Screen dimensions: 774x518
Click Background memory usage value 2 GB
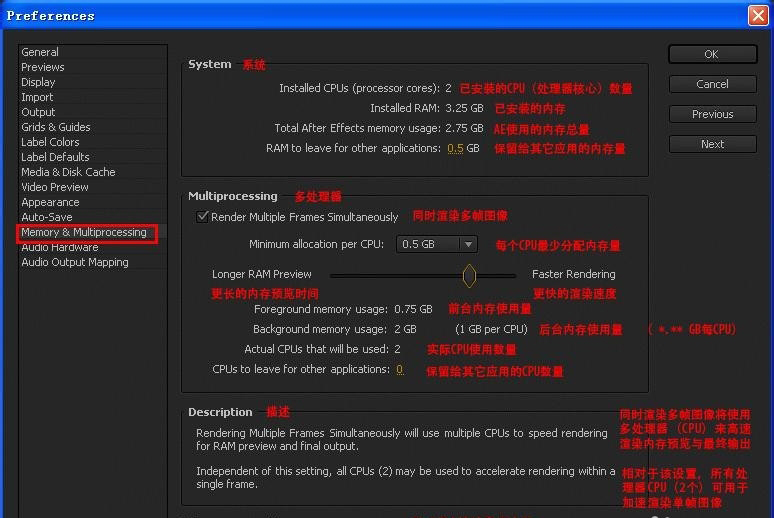405,329
